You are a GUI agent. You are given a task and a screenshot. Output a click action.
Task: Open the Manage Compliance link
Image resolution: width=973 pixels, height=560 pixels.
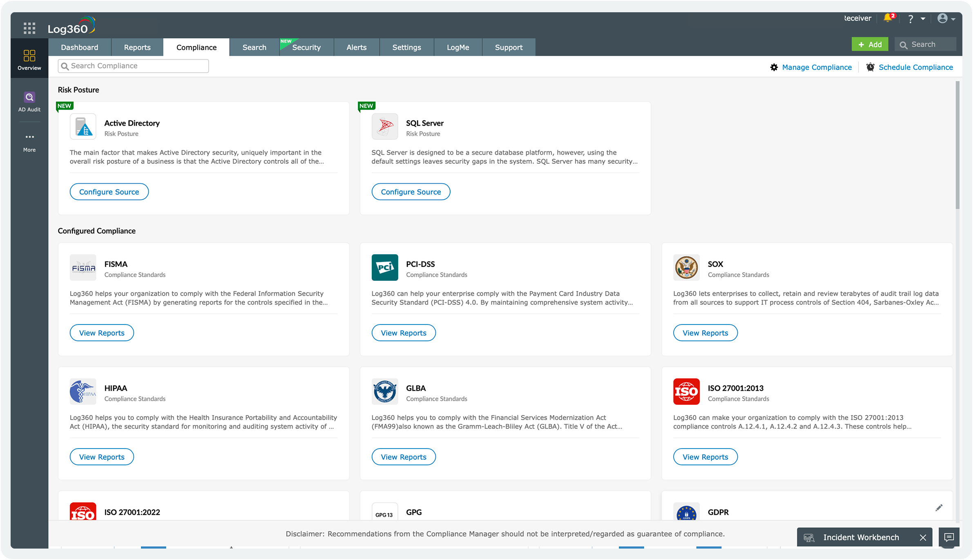817,67
